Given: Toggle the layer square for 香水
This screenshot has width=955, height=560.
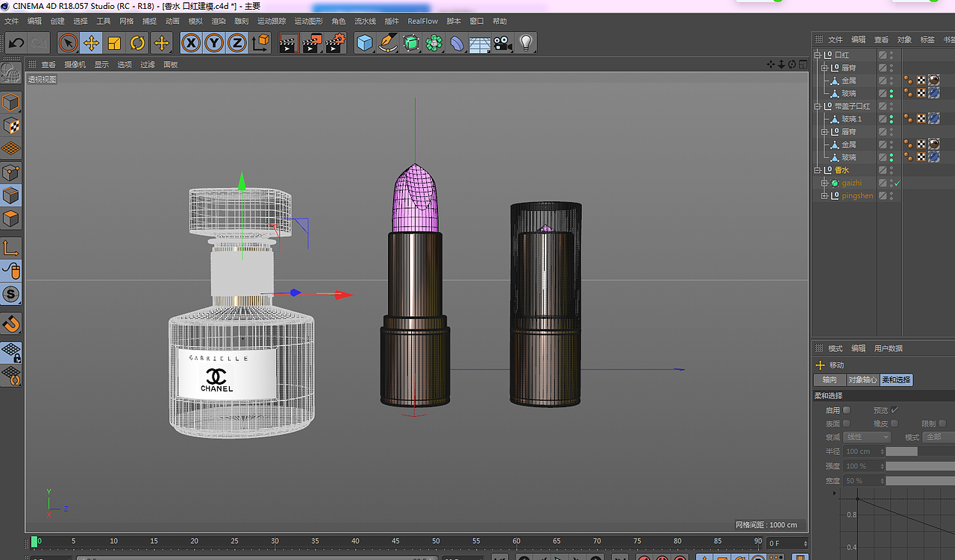Looking at the screenshot, I should pyautogui.click(x=883, y=170).
